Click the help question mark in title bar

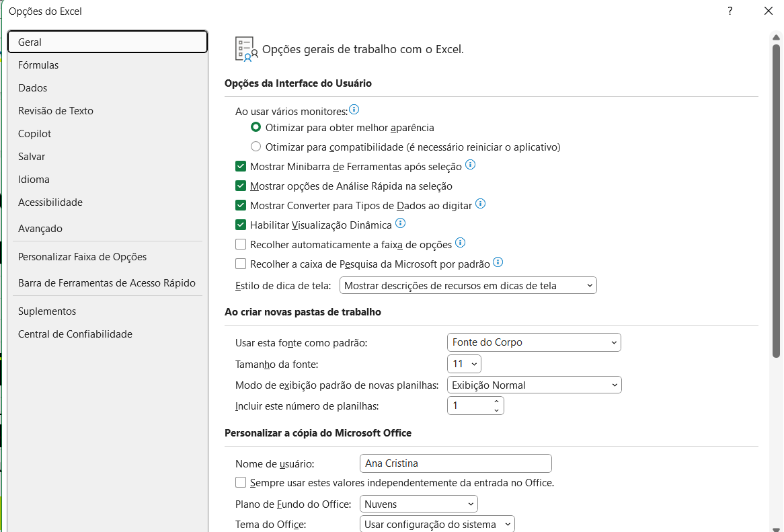[x=730, y=11]
